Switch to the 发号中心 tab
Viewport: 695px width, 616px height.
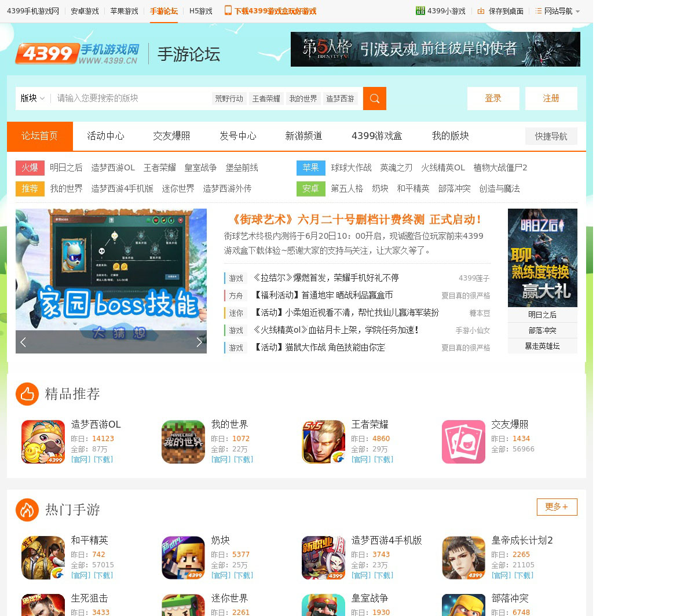pos(237,136)
